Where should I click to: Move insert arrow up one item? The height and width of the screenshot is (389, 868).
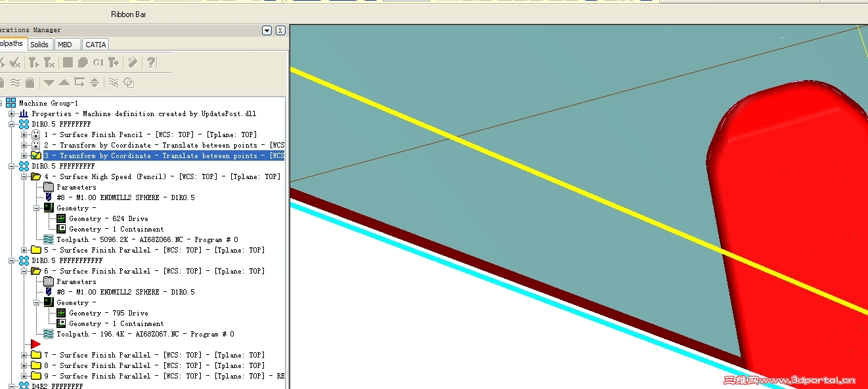64,83
